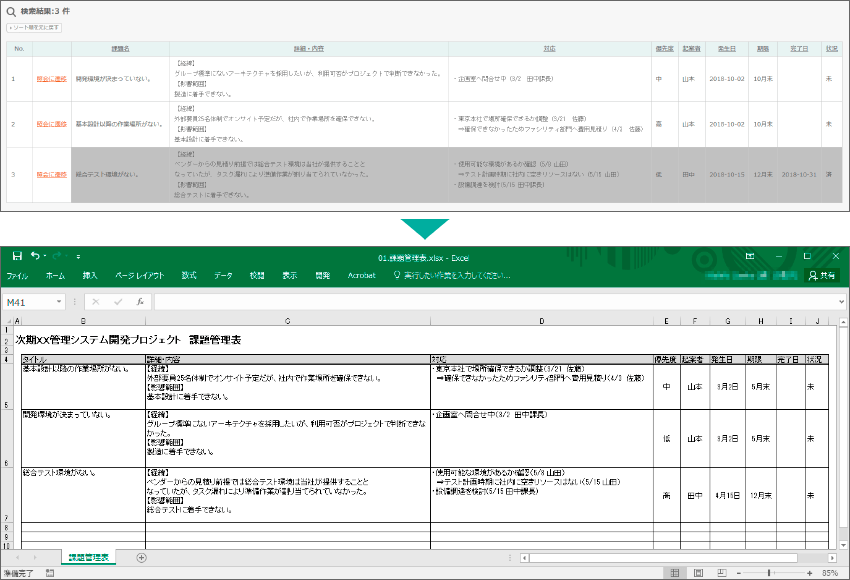Image resolution: width=850 pixels, height=580 pixels.
Task: Open the orange link in result row 1
Action: pos(51,79)
